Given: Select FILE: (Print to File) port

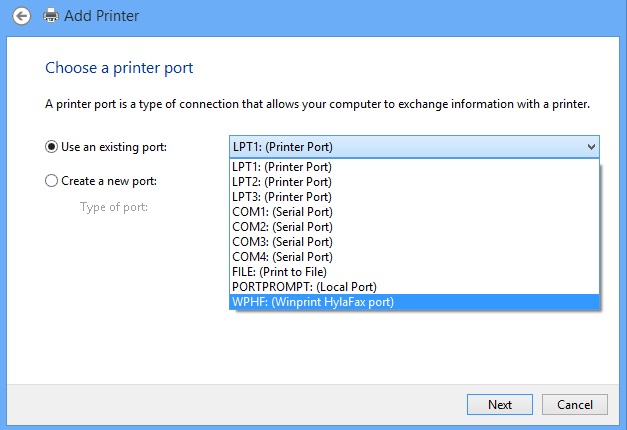Looking at the screenshot, I should [x=414, y=272].
